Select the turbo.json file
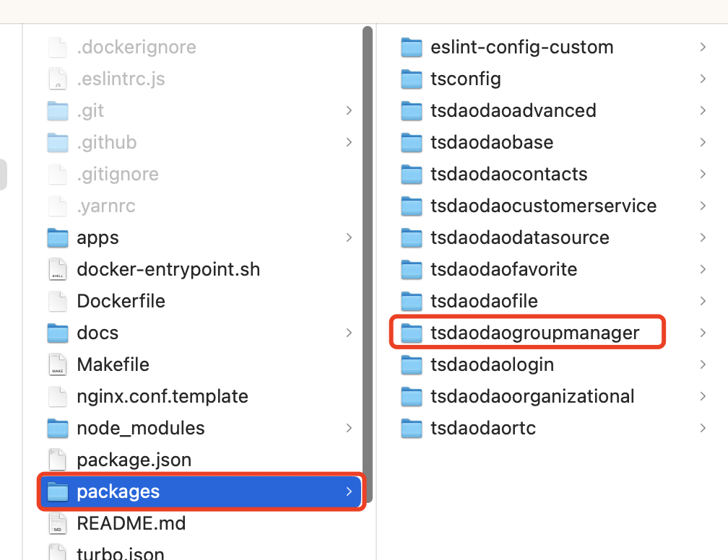728x560 pixels. (121, 554)
